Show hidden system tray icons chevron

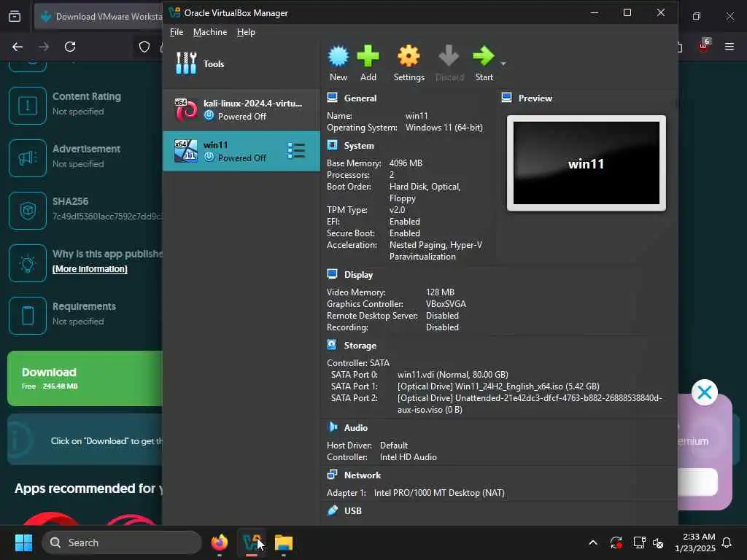click(x=593, y=542)
